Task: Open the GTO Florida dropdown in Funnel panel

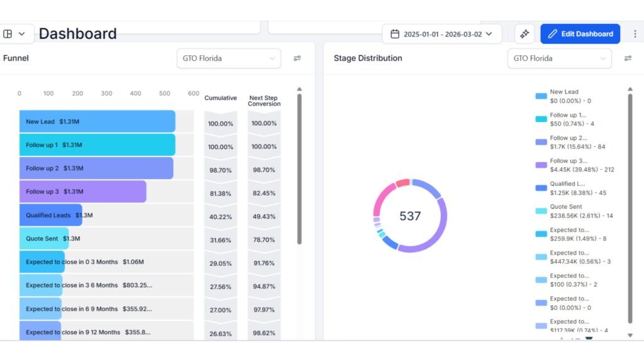Action: [228, 58]
